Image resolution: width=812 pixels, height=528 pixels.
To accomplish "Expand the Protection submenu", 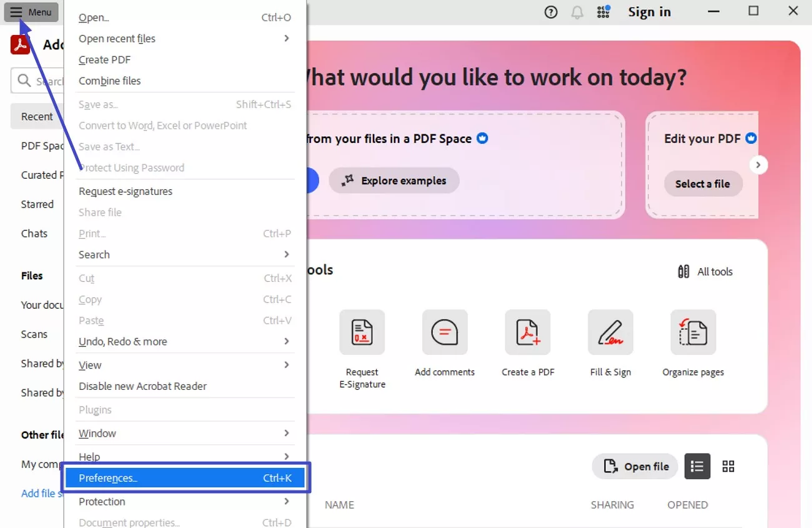I will tap(184, 501).
